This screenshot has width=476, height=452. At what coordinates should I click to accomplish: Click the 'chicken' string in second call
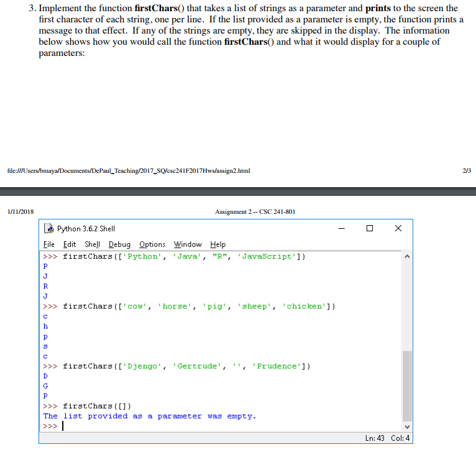pos(304,307)
